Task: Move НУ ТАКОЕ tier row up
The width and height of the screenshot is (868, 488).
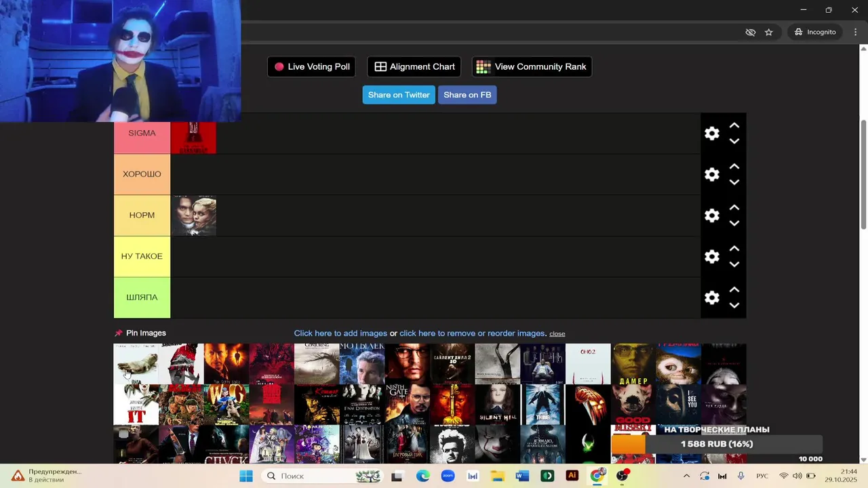Action: tap(734, 249)
